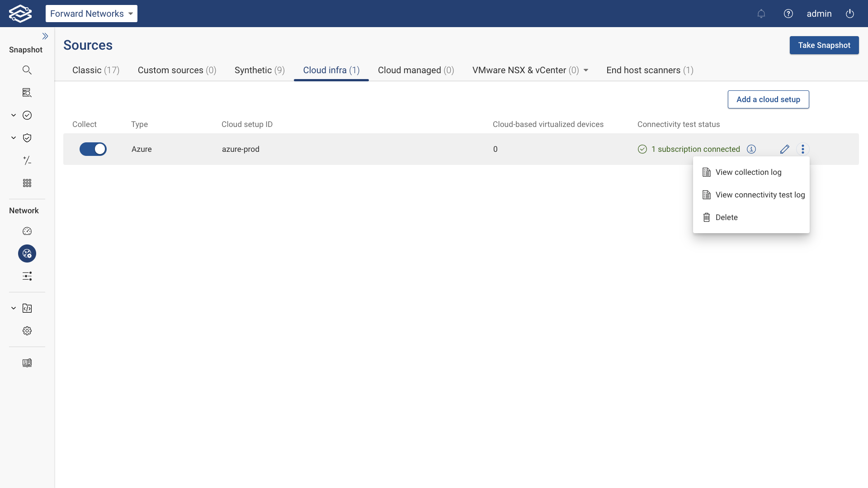Click the network settings sliders icon
Screen dimensions: 868x488
tap(27, 276)
